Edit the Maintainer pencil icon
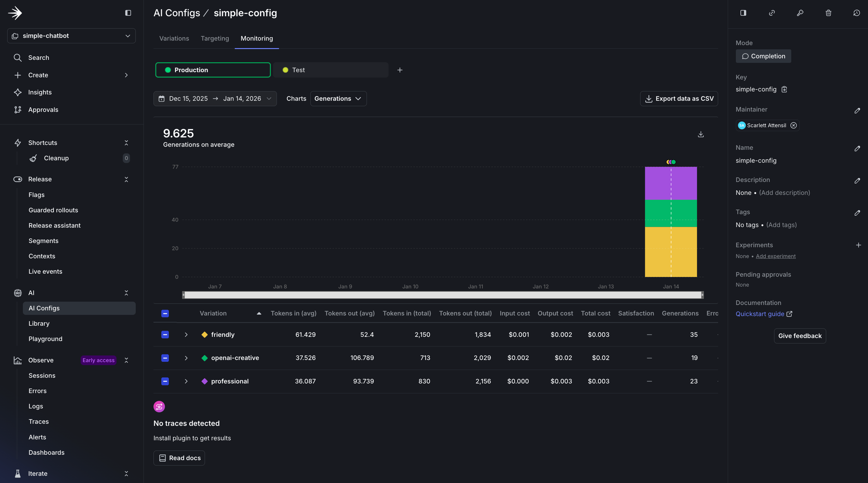868x483 pixels. tap(857, 110)
